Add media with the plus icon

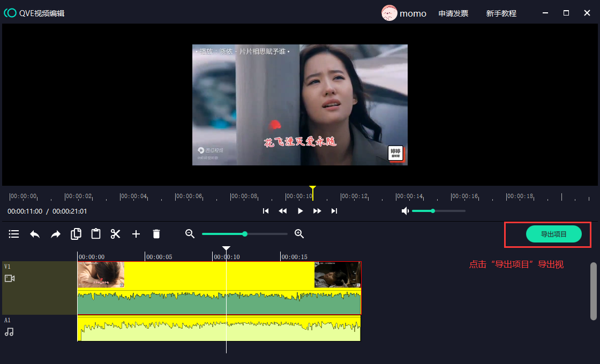[x=136, y=234]
